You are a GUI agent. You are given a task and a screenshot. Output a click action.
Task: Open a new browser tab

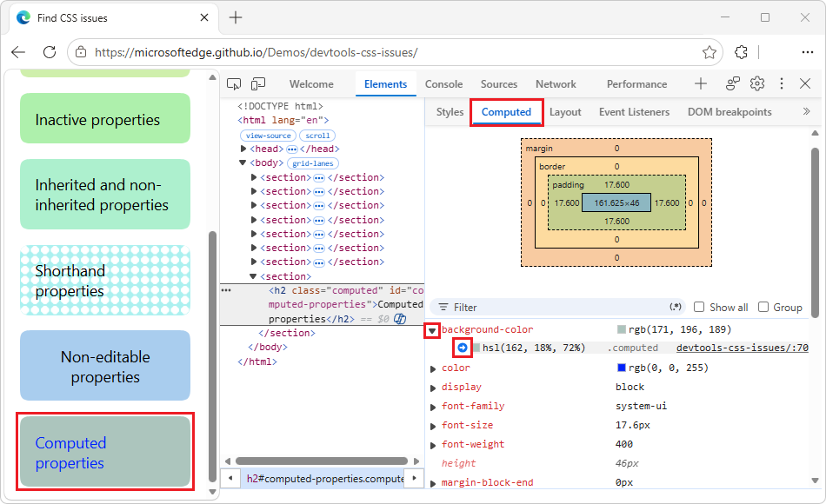tap(236, 17)
